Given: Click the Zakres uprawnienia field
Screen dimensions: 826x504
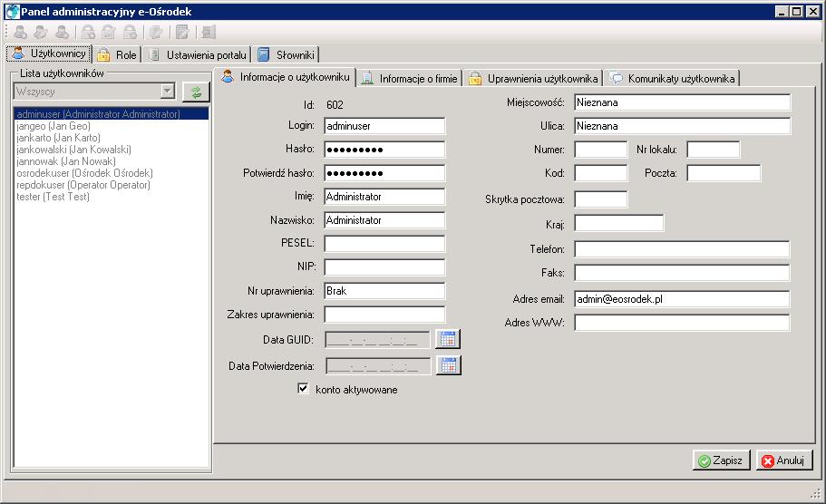Looking at the screenshot, I should pyautogui.click(x=384, y=315).
